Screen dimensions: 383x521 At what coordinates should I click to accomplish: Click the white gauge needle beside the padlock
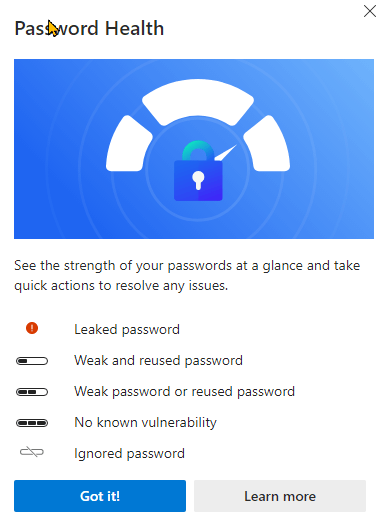coord(225,153)
